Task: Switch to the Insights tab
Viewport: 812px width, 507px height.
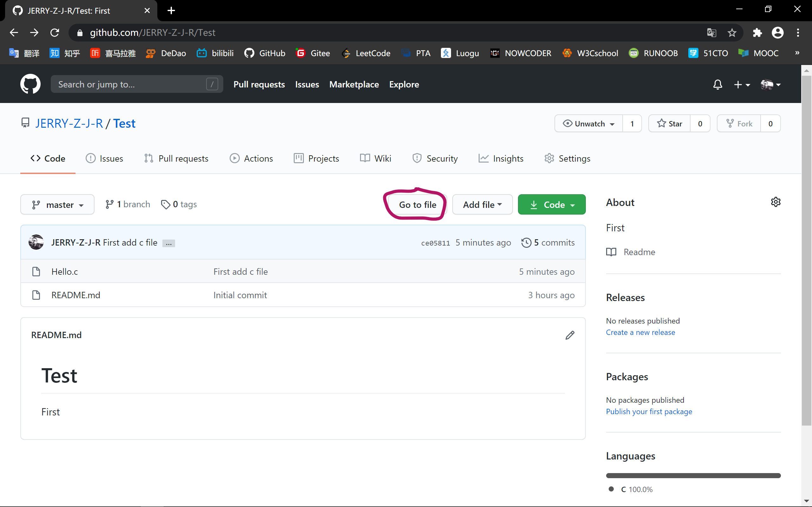Action: (x=501, y=159)
